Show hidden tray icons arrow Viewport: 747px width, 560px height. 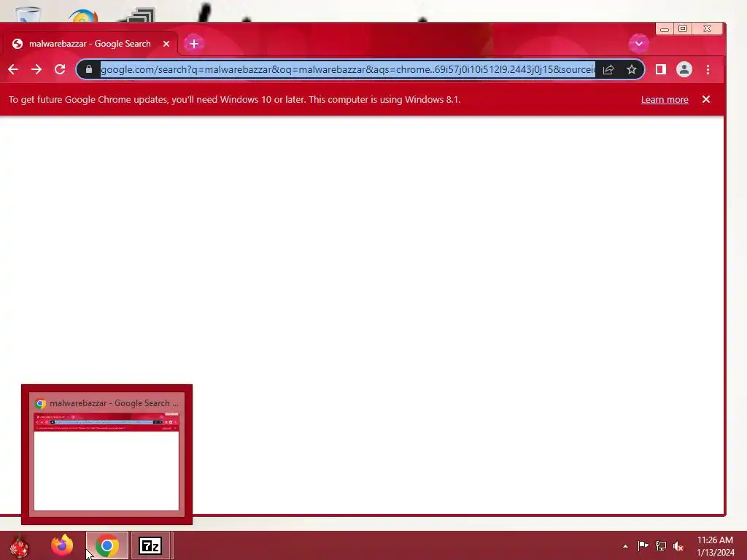click(625, 546)
